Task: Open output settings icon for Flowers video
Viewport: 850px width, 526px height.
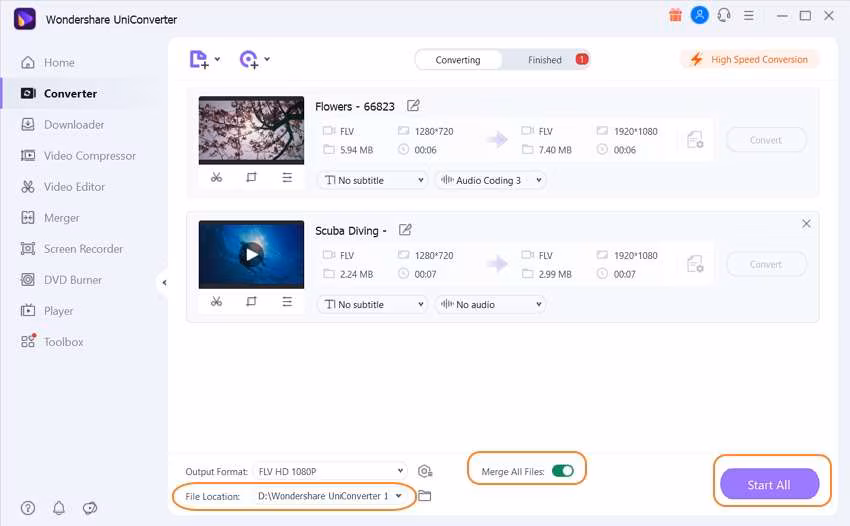Action: coord(695,140)
